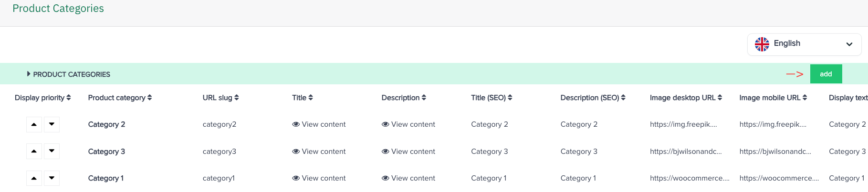
Task: Sort by Title (SEO) column header
Action: 492,98
